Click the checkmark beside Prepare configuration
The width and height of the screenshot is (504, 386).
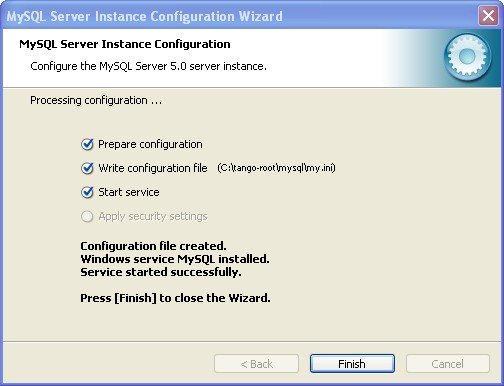[x=87, y=144]
